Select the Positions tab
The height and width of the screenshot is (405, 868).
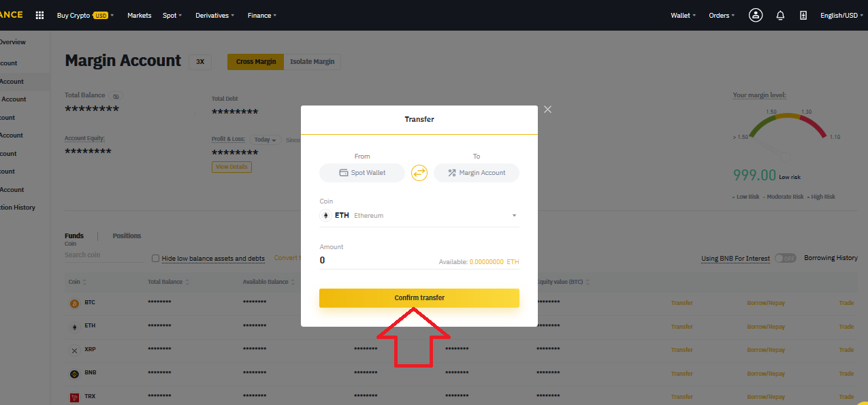point(127,236)
